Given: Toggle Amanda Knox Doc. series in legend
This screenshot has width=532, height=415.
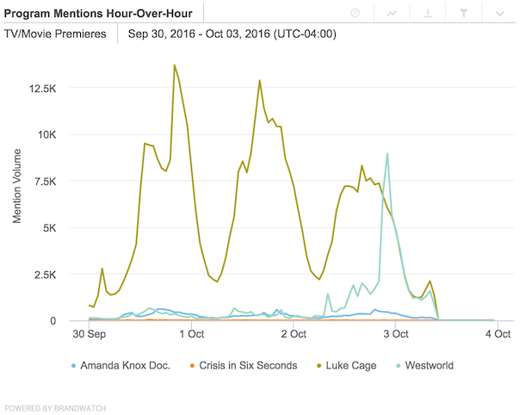Looking at the screenshot, I should point(126,365).
